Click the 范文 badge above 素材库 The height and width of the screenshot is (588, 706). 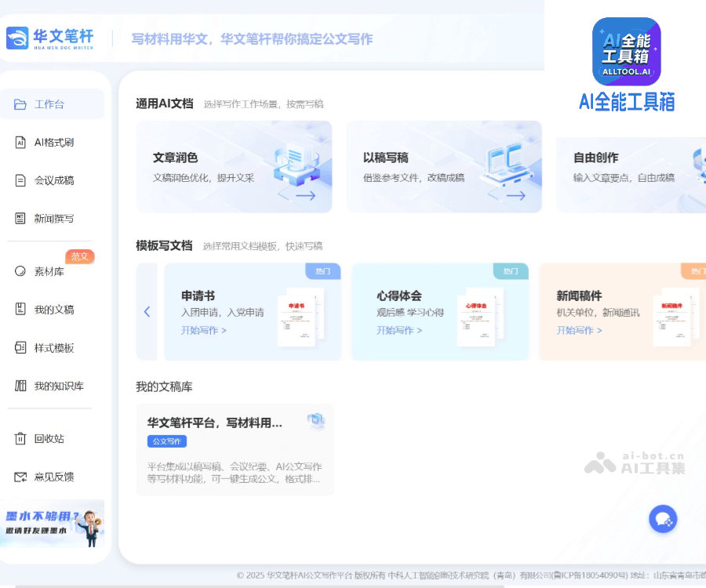point(80,256)
